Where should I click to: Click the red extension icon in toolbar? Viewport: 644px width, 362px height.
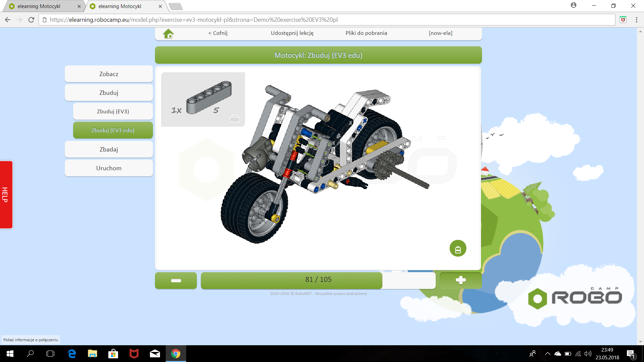pyautogui.click(x=623, y=20)
